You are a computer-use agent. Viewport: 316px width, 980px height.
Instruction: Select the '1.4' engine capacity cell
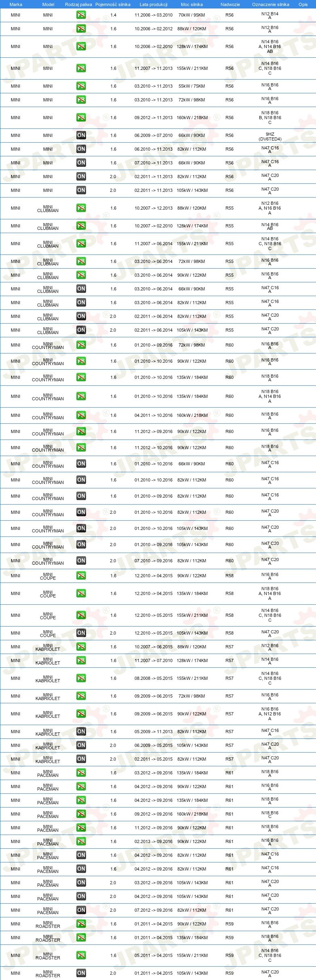113,15
